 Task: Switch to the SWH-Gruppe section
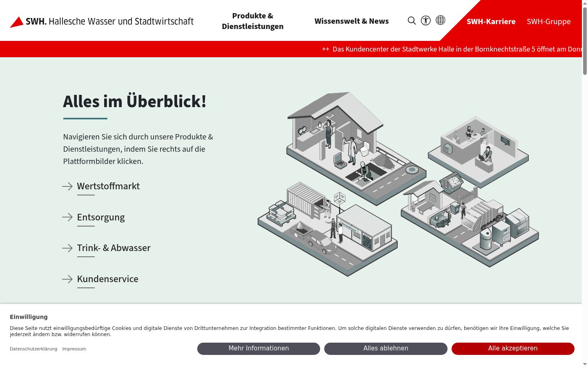pos(549,21)
